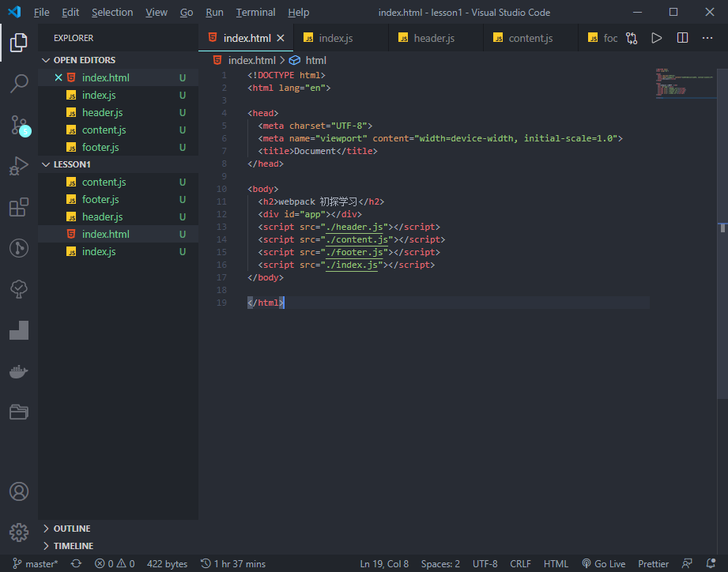Change language mode HTML
This screenshot has width=728, height=572.
click(556, 563)
